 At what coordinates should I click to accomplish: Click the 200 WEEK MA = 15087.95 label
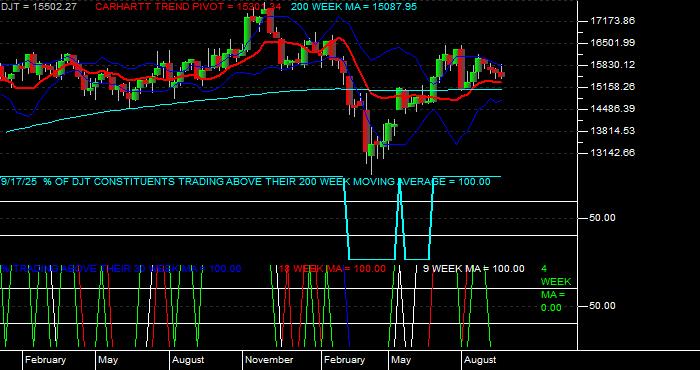[x=354, y=7]
